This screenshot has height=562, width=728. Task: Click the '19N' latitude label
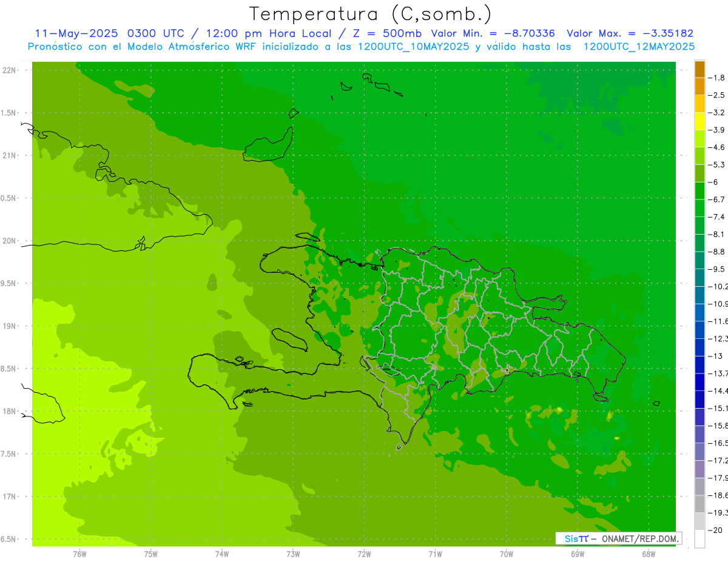tap(8, 326)
